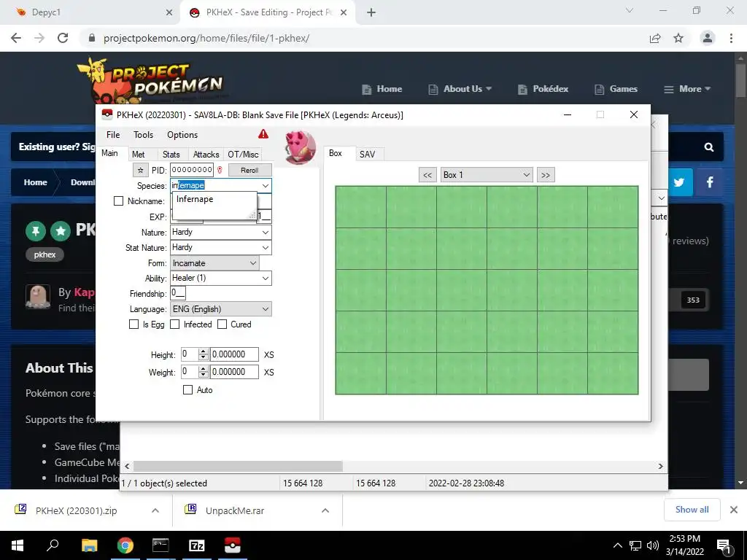Click the Pokémon sprite preview image
Screen dimensions: 747x560
(300, 147)
